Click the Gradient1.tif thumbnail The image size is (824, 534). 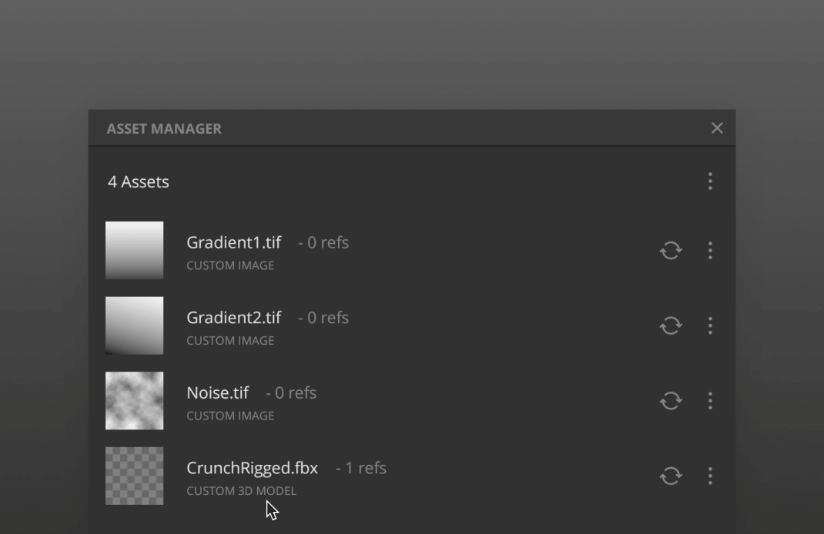[x=134, y=250]
